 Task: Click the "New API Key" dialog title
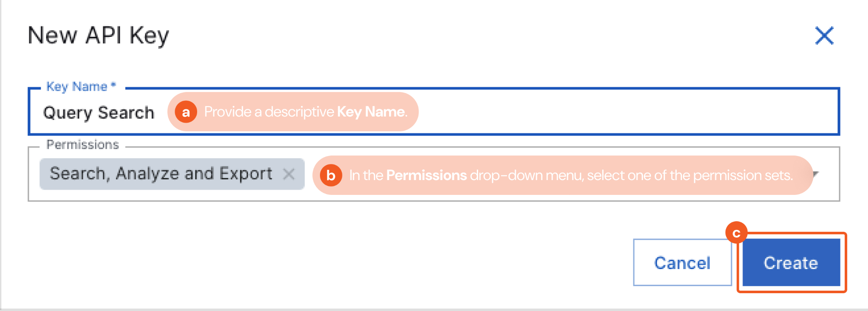(98, 36)
